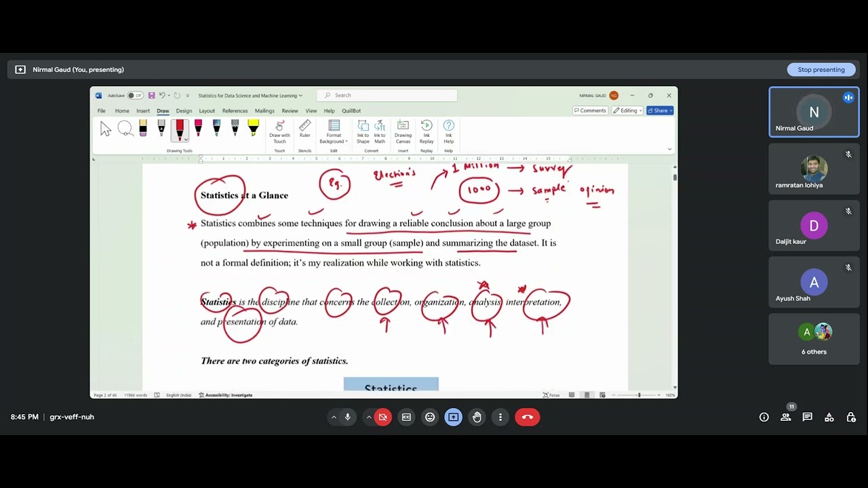Open the Mailings tab
Image resolution: width=868 pixels, height=488 pixels.
264,110
